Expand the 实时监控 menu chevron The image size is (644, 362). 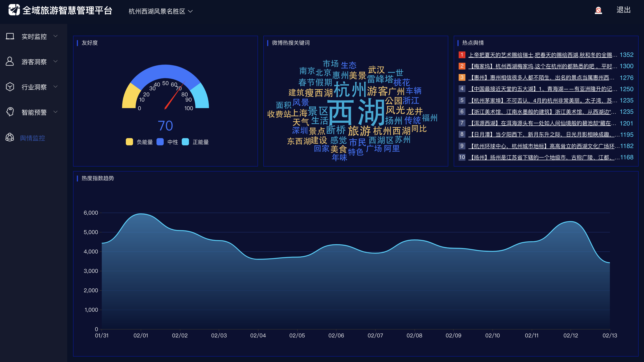point(55,36)
